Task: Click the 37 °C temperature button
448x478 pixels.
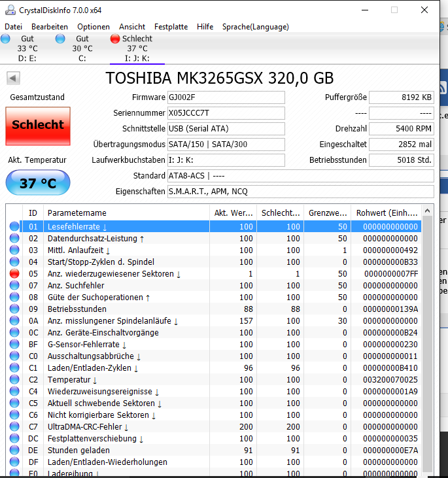Action: (38, 182)
